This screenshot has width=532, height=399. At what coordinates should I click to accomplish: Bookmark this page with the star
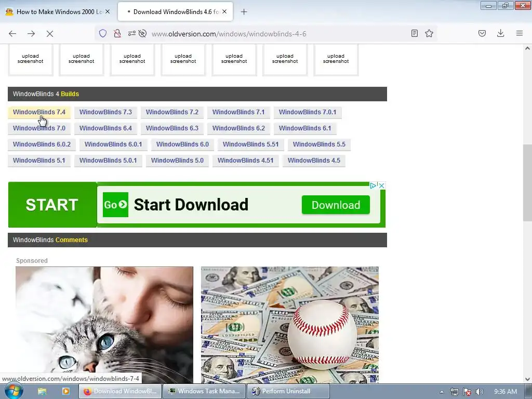point(429,33)
